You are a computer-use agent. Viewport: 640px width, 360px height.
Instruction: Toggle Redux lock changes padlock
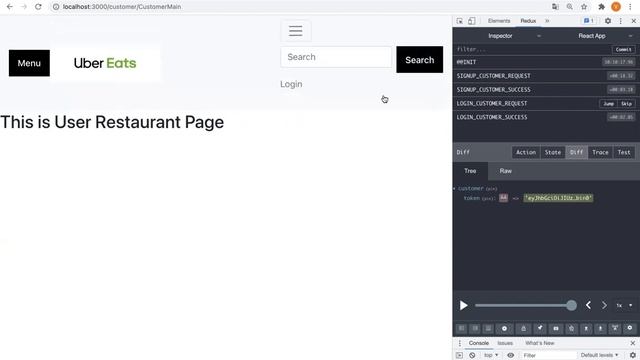pos(523,328)
